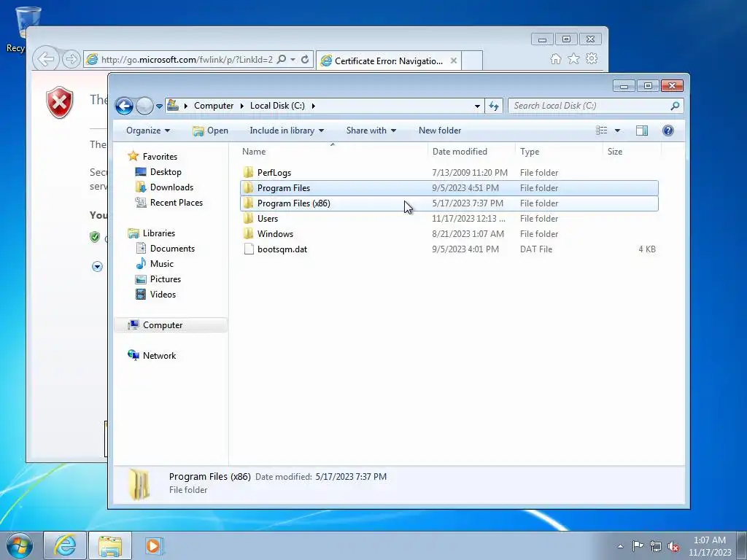Expand the address bar history dropdown
Screen dimensions: 747x560
477,106
